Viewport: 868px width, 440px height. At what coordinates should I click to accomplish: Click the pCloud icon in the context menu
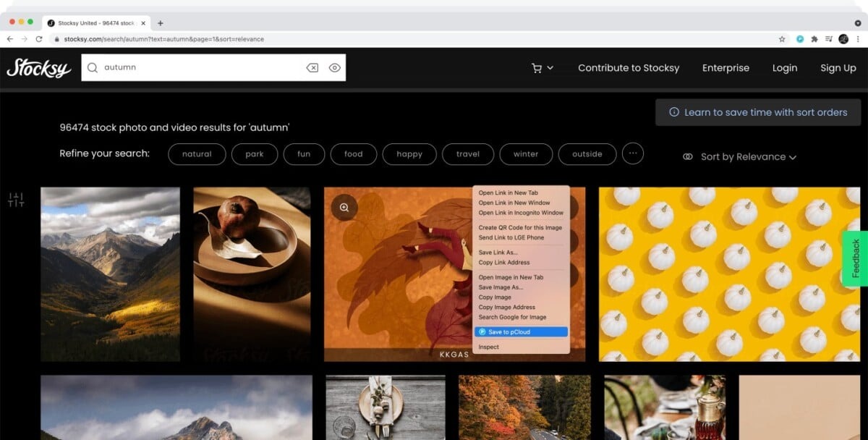482,332
